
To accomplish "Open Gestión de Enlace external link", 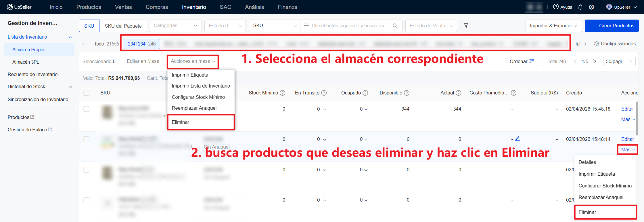I will point(50,130).
